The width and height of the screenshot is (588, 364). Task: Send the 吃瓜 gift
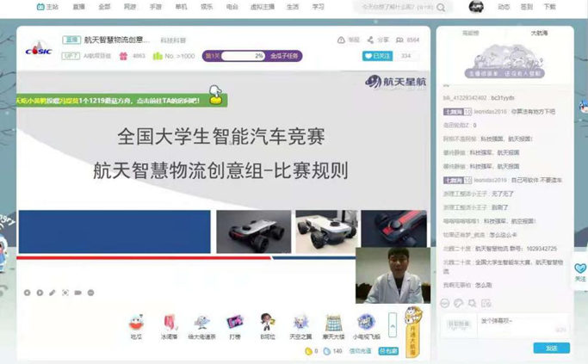(137, 326)
